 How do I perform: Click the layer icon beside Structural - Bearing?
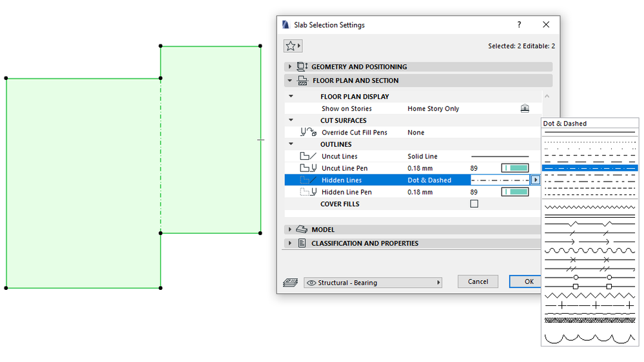(x=290, y=282)
